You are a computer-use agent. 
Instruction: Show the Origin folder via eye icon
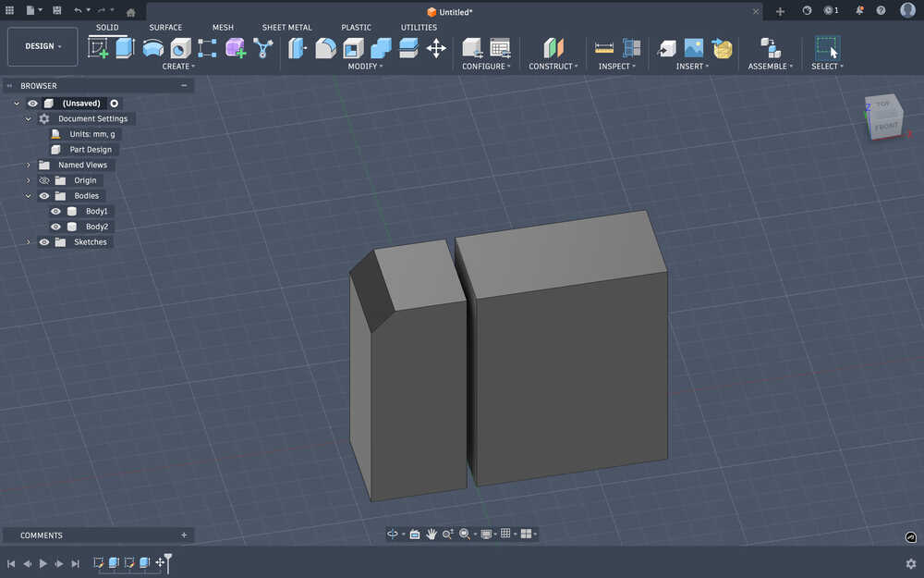43,180
